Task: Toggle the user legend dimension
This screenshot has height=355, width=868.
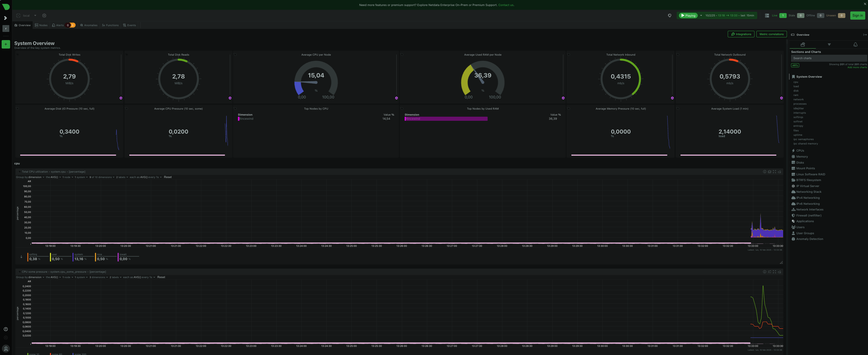Action: 61,257
